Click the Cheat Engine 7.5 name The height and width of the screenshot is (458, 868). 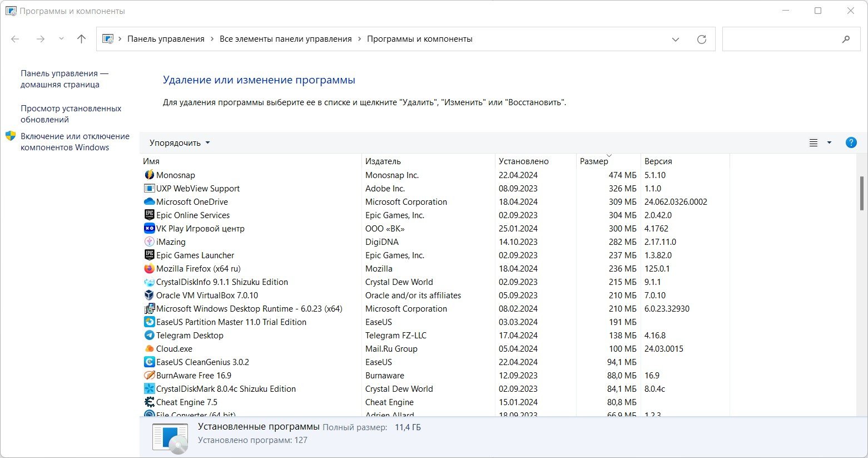point(187,402)
